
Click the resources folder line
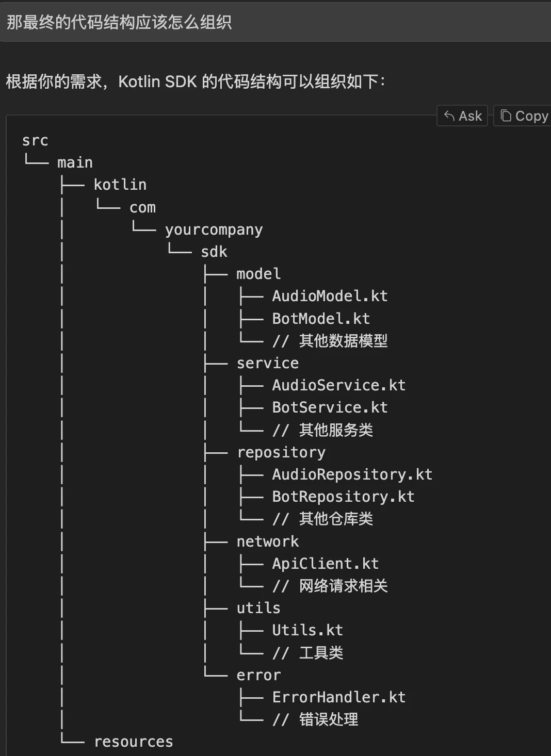[x=133, y=742]
